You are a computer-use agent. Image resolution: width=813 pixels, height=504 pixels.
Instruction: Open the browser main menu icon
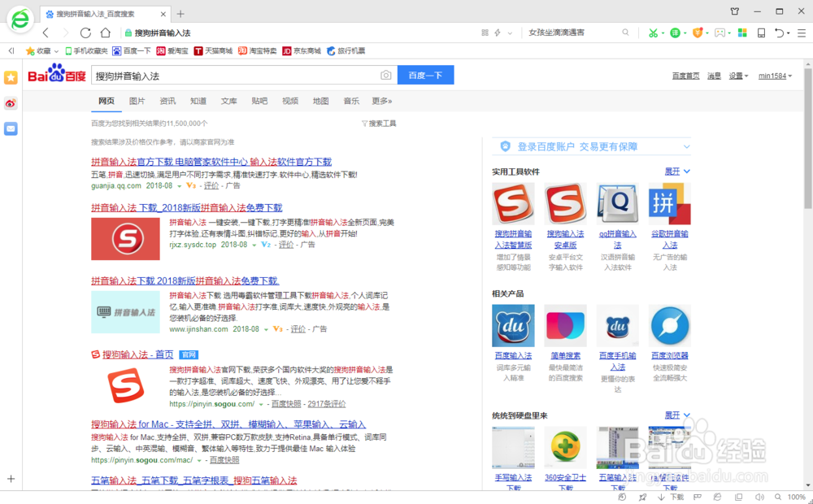coord(802,33)
